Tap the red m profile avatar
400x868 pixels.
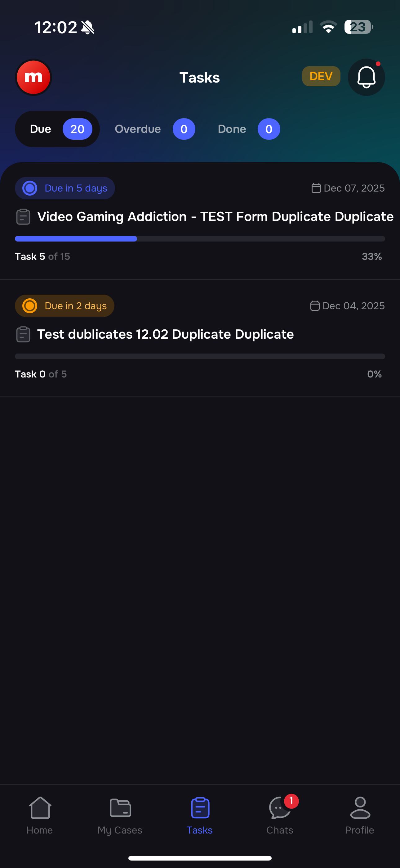[33, 77]
